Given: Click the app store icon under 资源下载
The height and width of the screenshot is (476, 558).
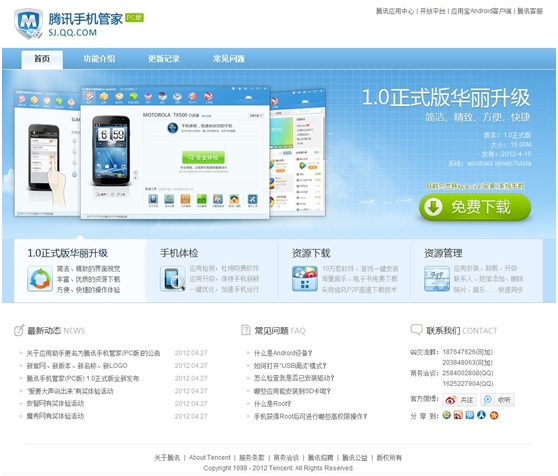Looking at the screenshot, I should 305,279.
